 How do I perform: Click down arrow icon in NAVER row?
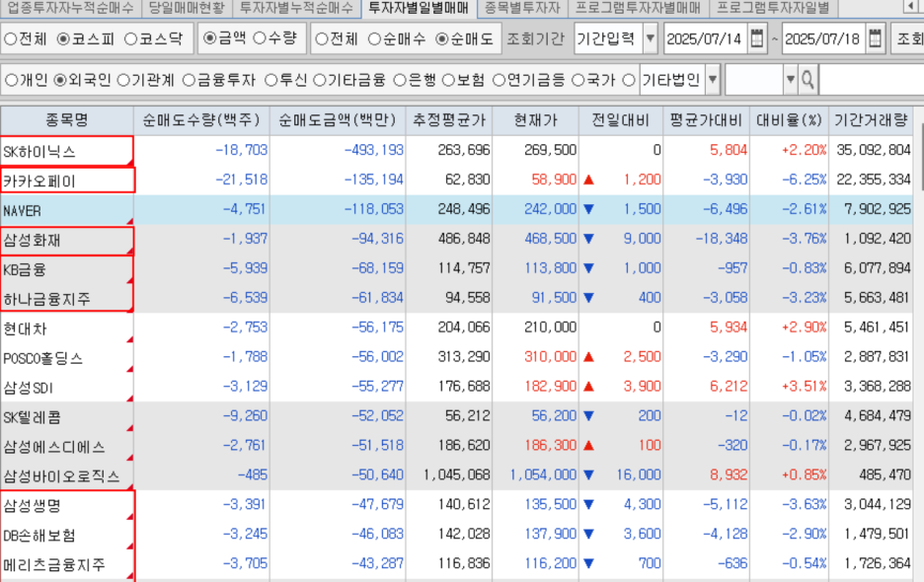point(589,210)
